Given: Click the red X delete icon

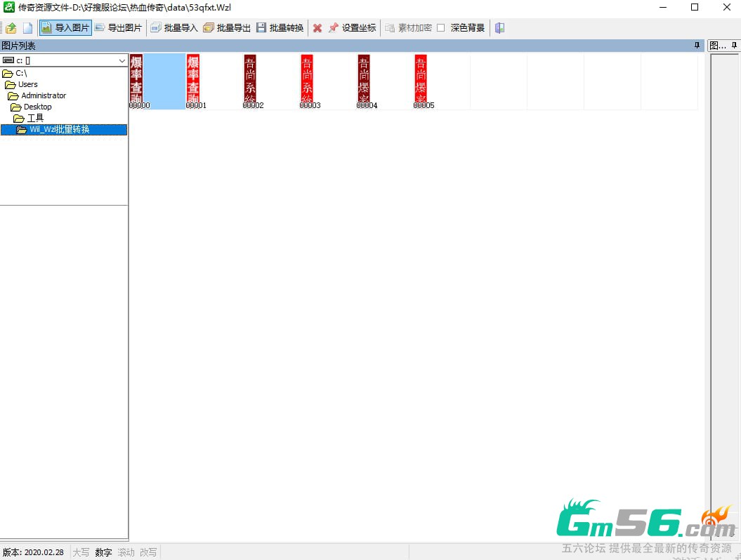Looking at the screenshot, I should (x=317, y=28).
